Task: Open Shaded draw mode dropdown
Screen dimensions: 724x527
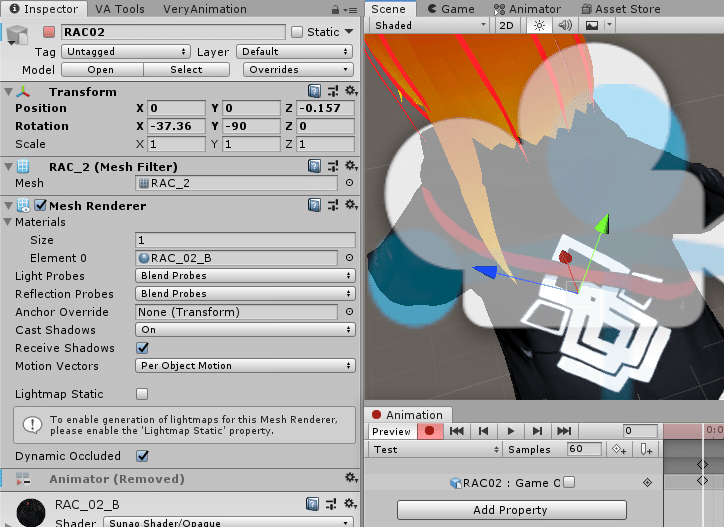Action: coord(429,25)
